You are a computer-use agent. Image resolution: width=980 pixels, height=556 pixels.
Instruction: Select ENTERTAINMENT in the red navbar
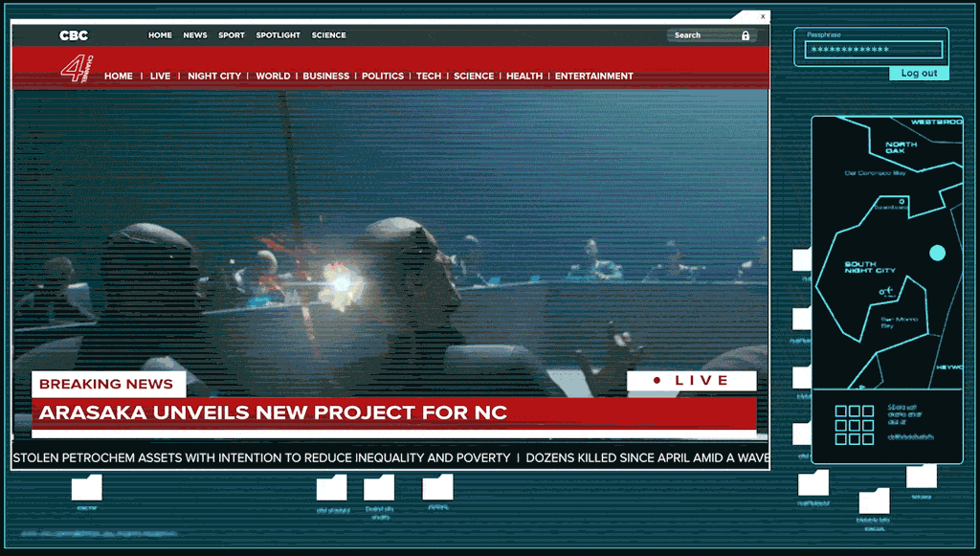[593, 76]
